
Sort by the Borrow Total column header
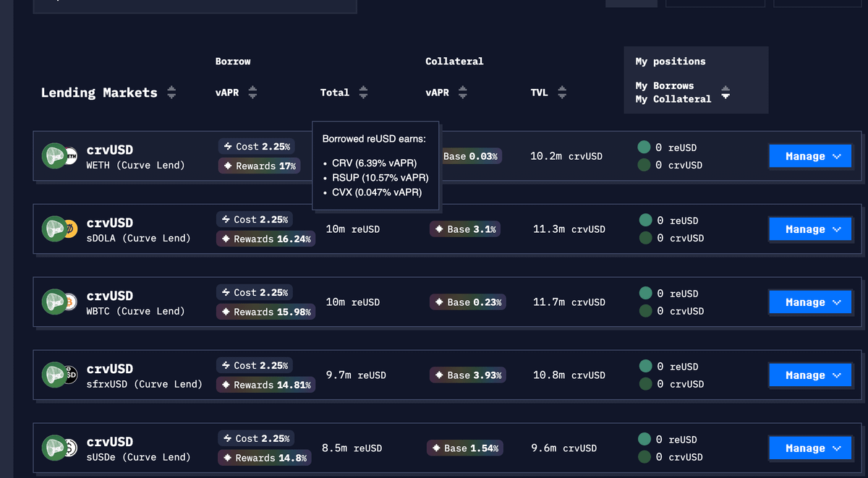(x=363, y=93)
